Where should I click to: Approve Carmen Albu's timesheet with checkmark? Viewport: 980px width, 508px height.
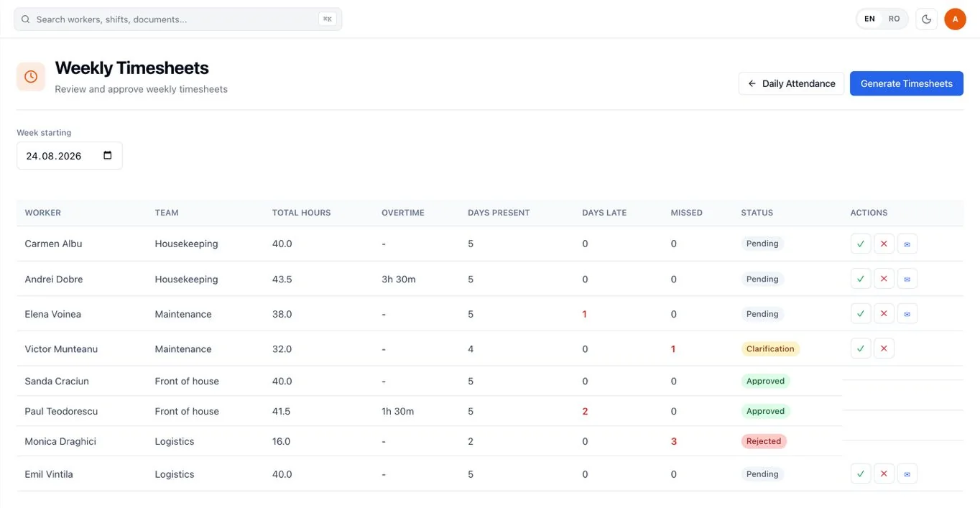(861, 244)
